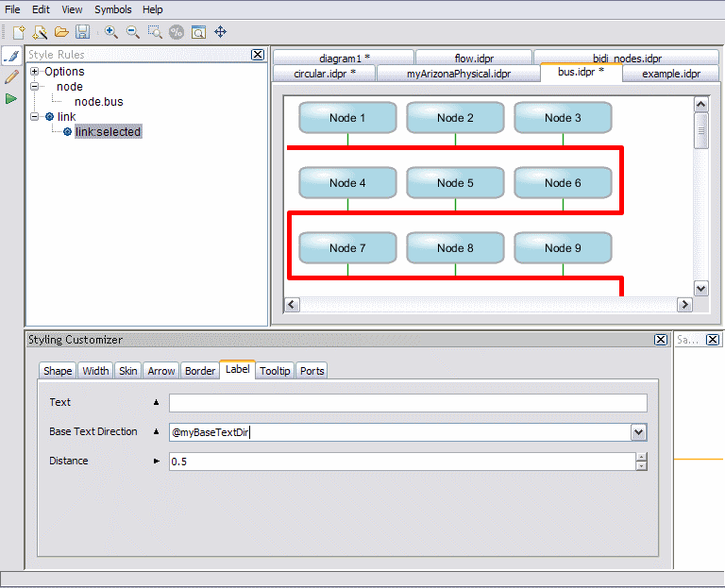Zoom in with the magnifier plus icon
725x588 pixels.
pos(111,32)
